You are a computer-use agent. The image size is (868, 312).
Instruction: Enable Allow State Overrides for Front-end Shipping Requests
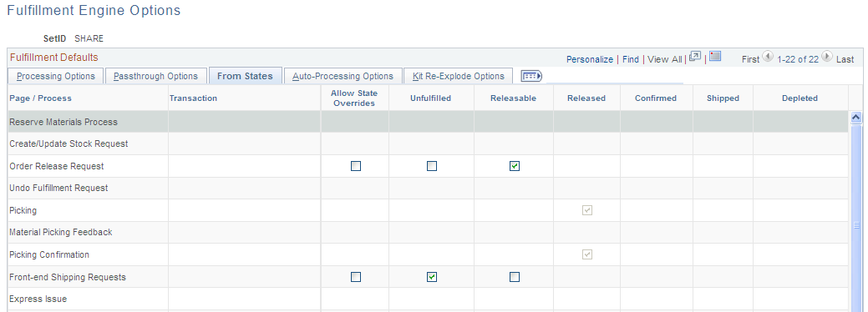(x=355, y=277)
